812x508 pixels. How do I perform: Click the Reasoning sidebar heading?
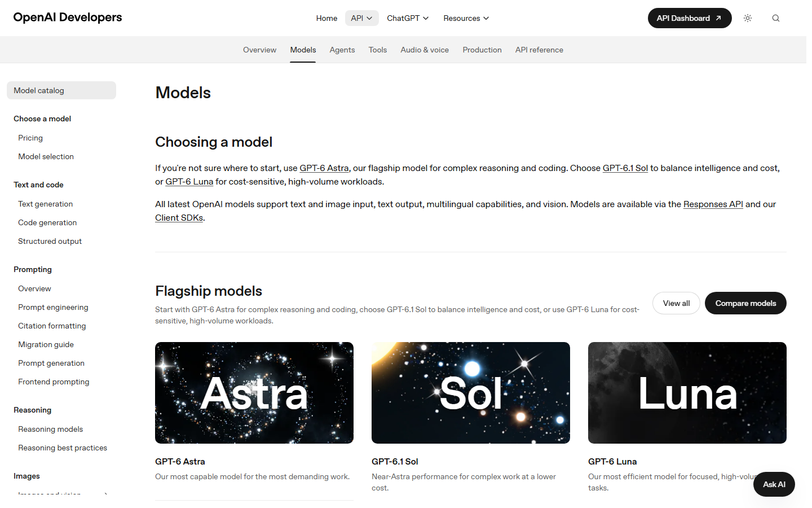32,410
